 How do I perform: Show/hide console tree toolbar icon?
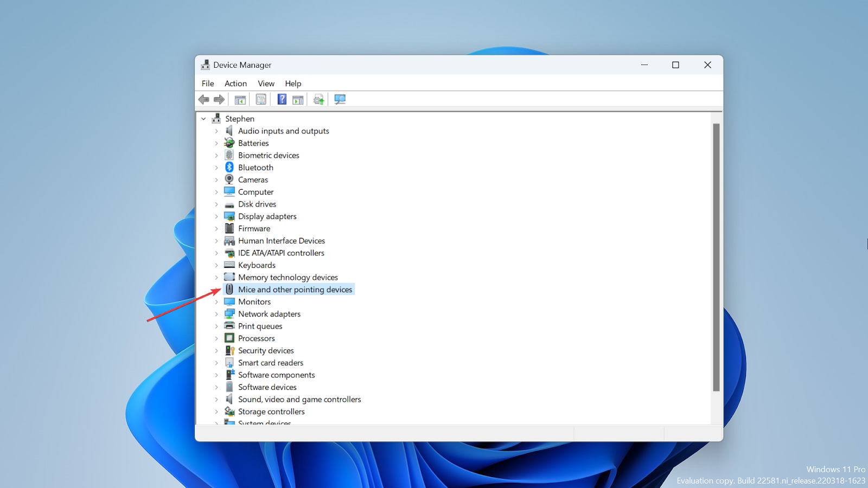click(x=240, y=100)
